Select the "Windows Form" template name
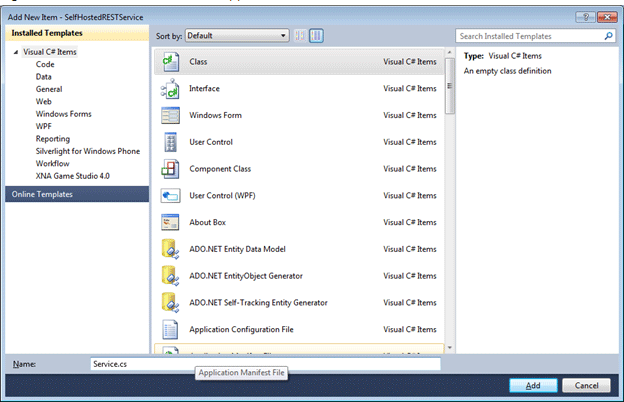This screenshot has height=402, width=624. [x=215, y=115]
